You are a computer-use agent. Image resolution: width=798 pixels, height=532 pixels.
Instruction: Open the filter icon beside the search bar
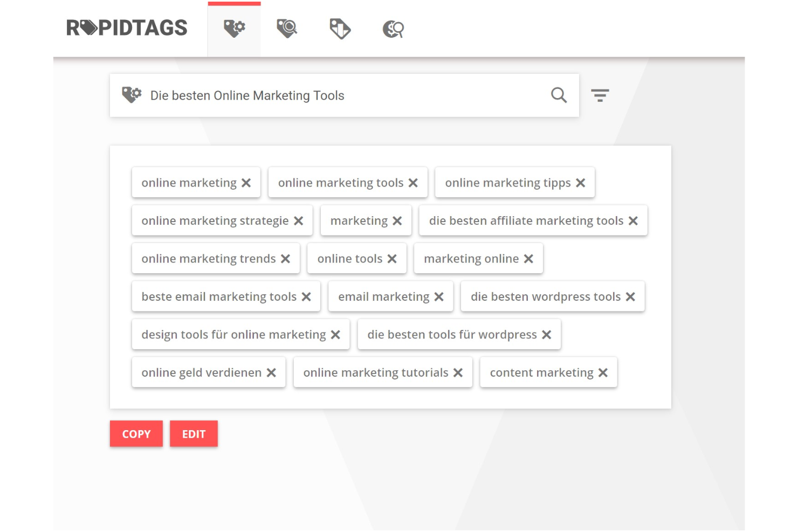600,95
